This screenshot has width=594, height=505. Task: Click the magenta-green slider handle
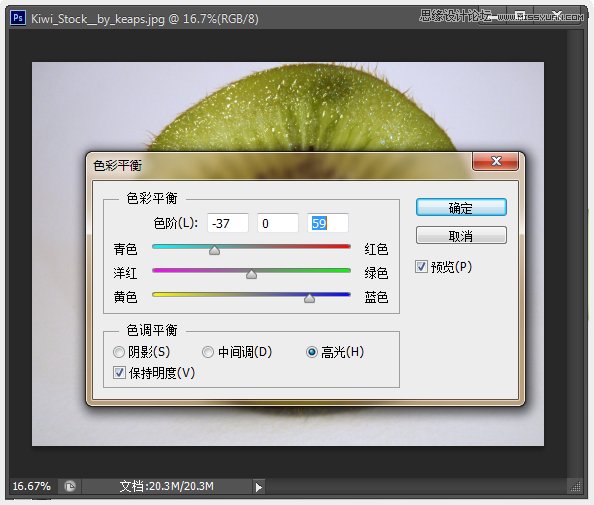(x=251, y=274)
